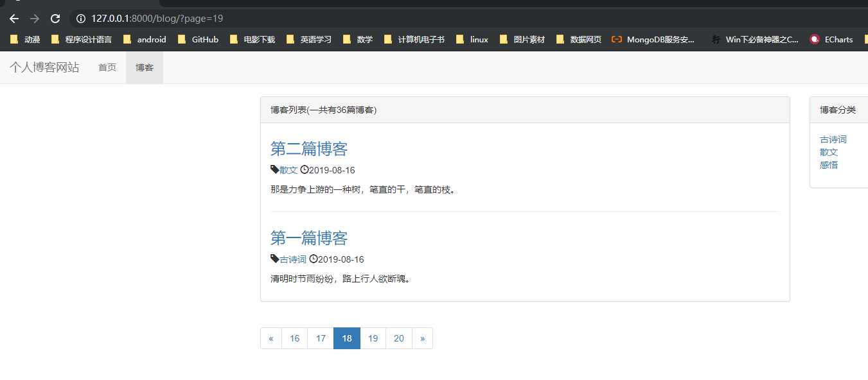Go to page 20
868x380 pixels.
399,338
